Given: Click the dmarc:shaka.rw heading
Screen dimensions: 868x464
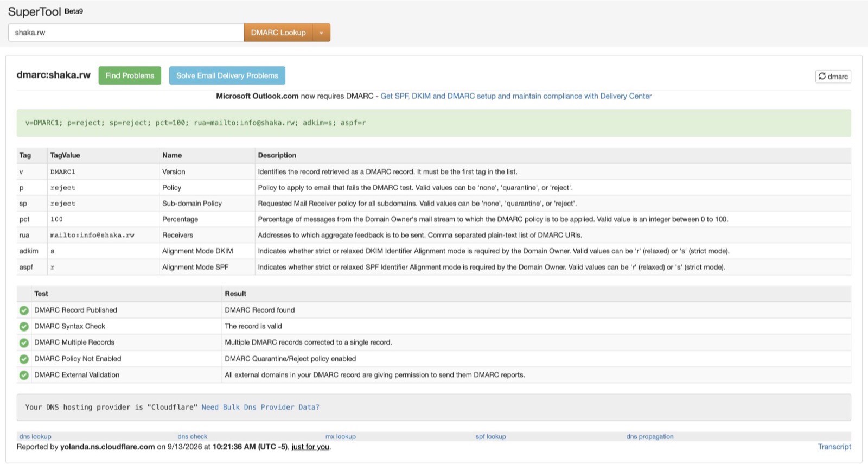Looking at the screenshot, I should (54, 75).
